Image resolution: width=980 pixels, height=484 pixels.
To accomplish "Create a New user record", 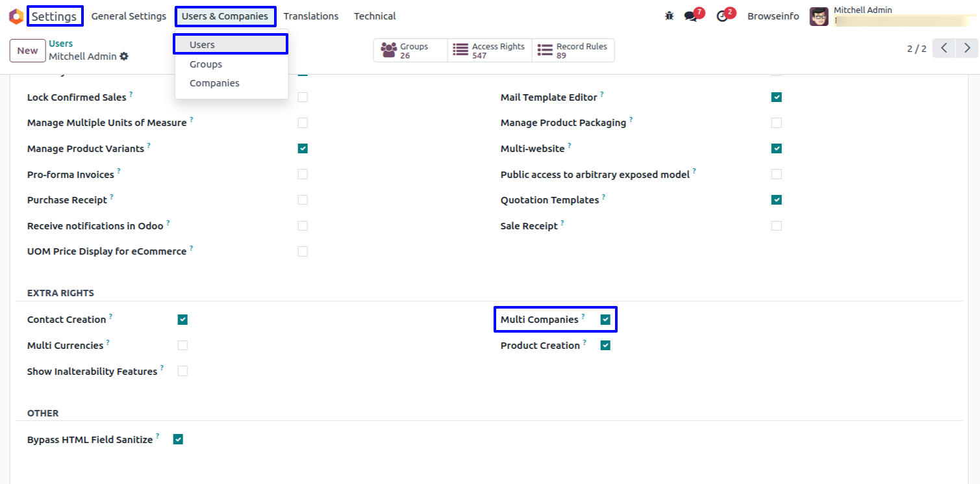I will coord(27,51).
